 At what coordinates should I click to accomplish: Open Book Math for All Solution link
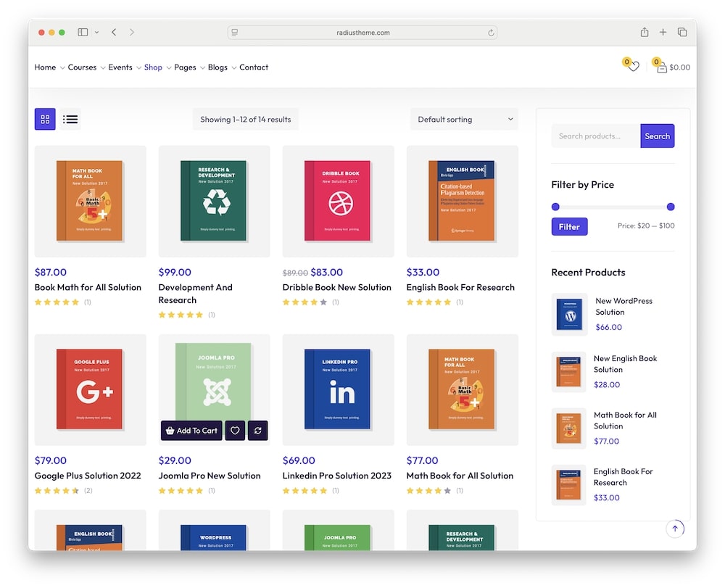point(88,287)
